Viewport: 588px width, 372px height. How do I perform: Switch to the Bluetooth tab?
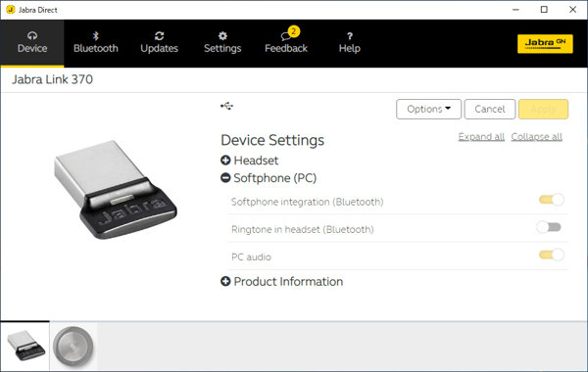(96, 43)
